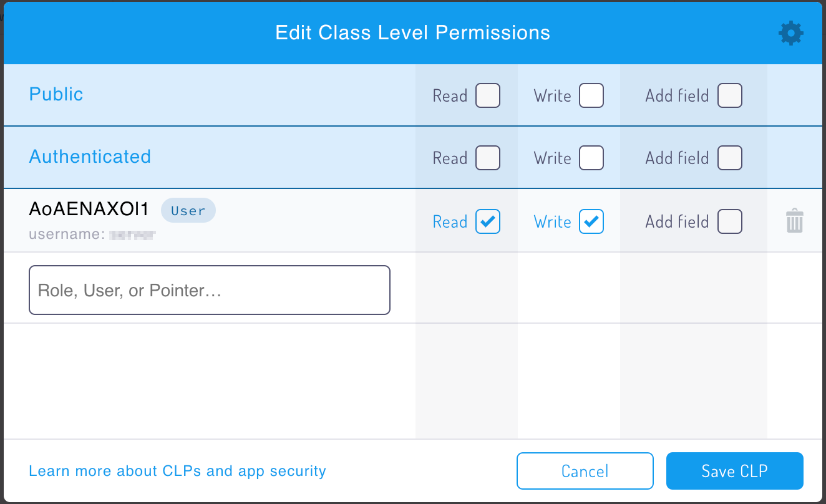Uncheck Read for user AoAENAXOI1
The image size is (826, 504).
pos(488,221)
